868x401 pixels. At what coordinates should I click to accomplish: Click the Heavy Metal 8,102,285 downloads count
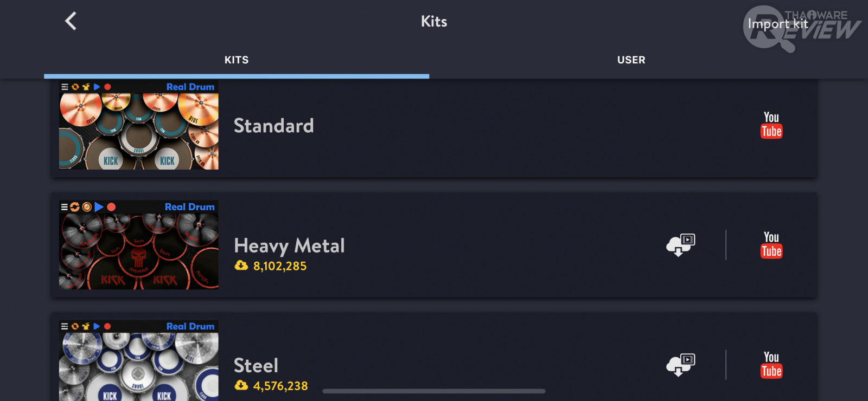(280, 266)
